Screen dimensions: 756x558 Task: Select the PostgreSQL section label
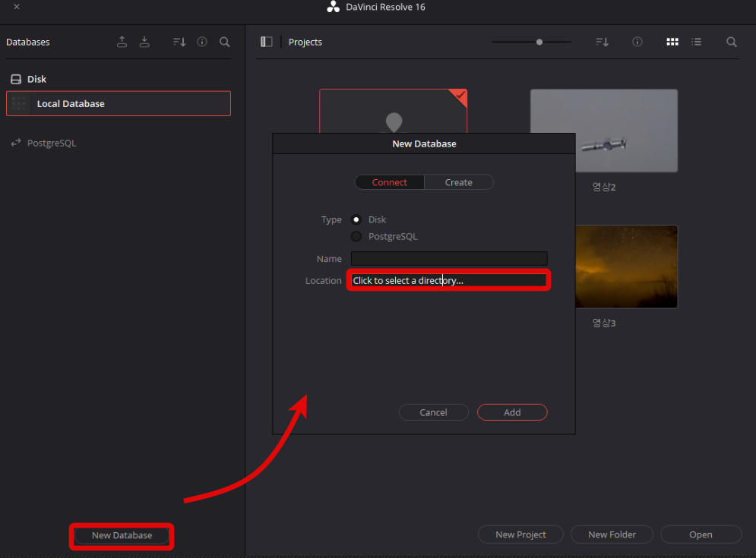click(52, 143)
